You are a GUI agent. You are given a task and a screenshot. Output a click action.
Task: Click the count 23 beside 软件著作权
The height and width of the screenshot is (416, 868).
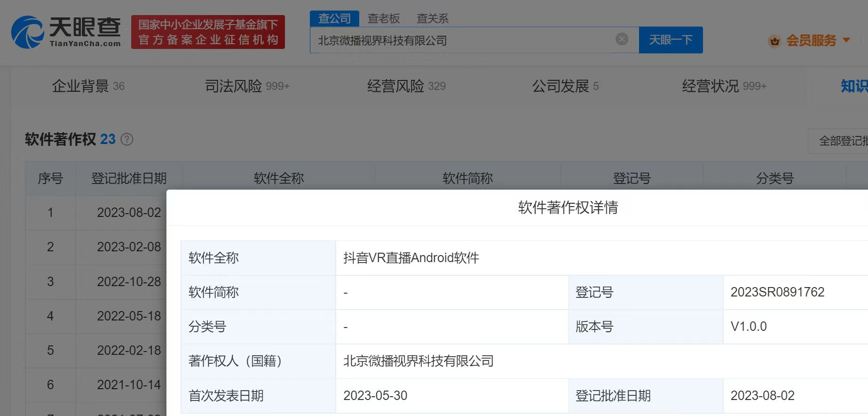pos(108,139)
